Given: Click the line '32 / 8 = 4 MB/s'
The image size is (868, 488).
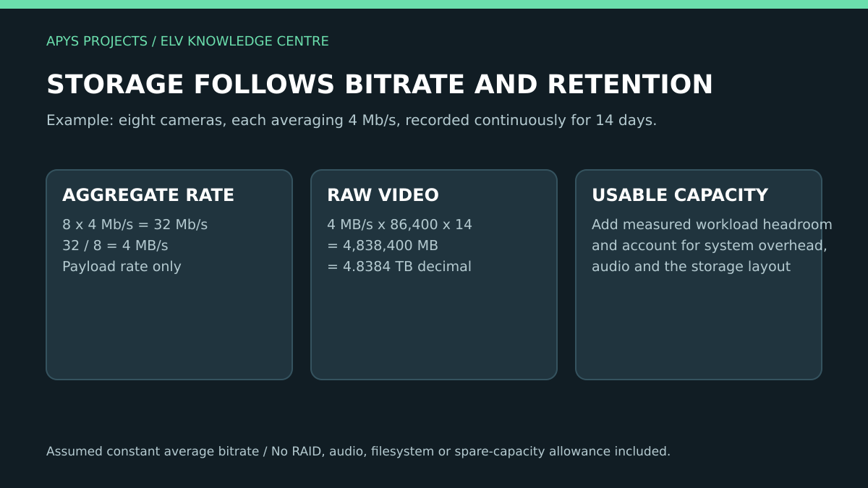Looking at the screenshot, I should pyautogui.click(x=115, y=246).
